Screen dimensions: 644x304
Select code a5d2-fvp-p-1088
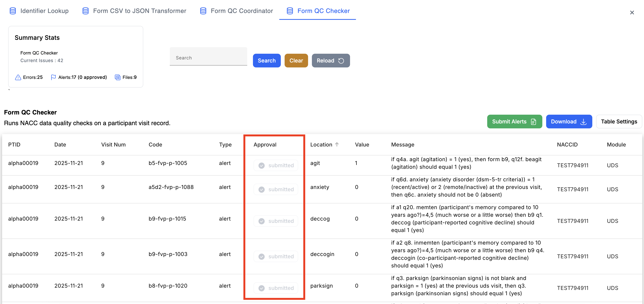point(171,187)
